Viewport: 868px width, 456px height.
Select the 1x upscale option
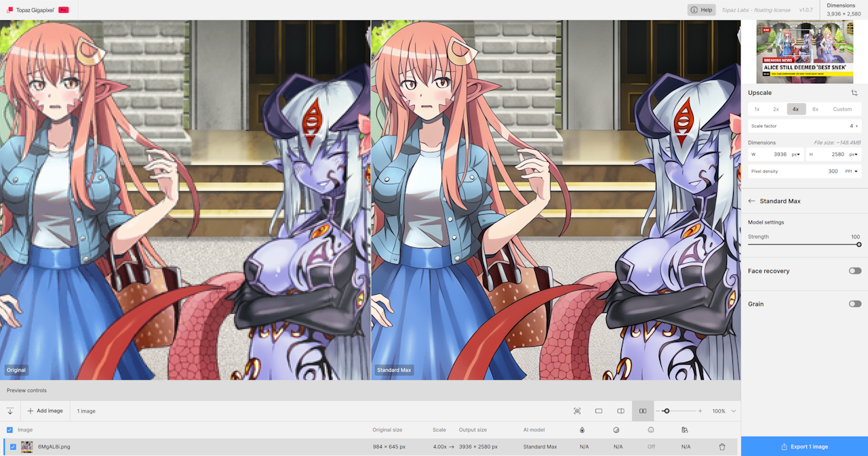757,109
